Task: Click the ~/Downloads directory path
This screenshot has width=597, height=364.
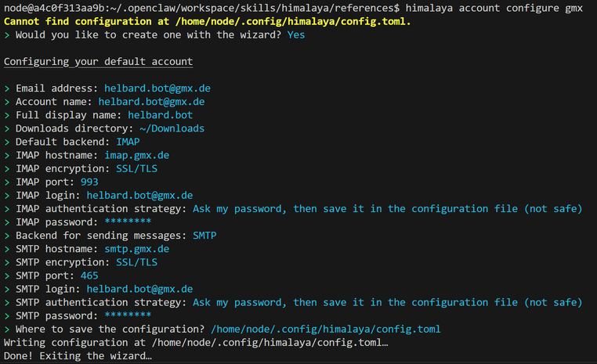Action: [172, 128]
